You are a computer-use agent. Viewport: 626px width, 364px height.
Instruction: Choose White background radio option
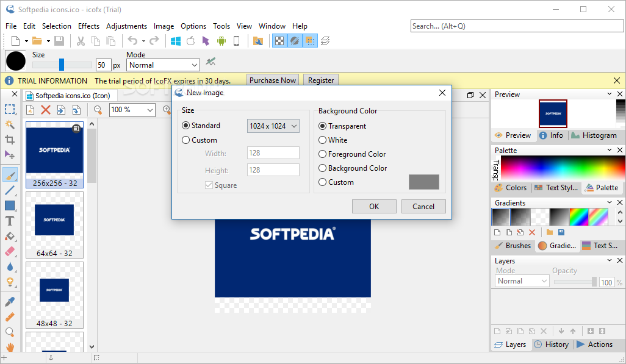[323, 140]
